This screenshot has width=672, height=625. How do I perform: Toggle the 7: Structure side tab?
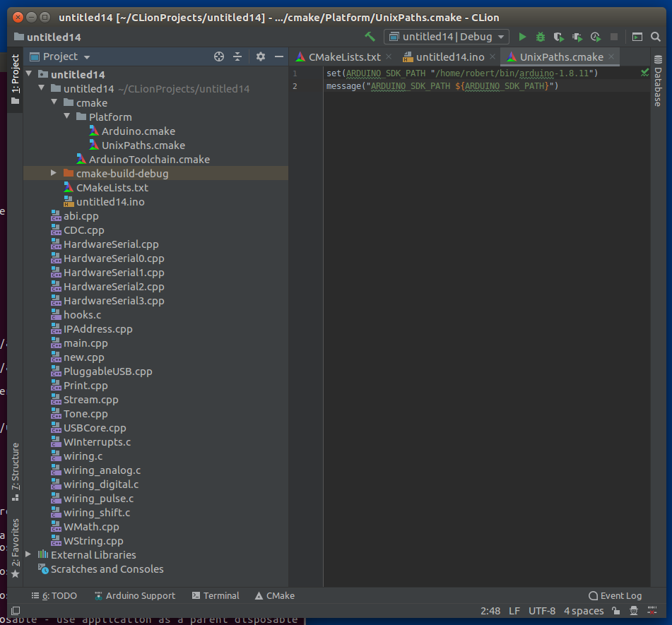16,472
